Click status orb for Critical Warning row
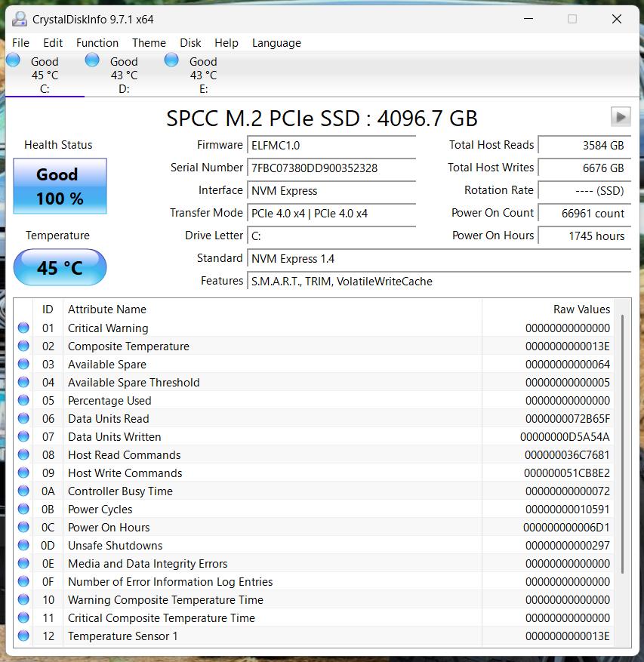 (23, 328)
